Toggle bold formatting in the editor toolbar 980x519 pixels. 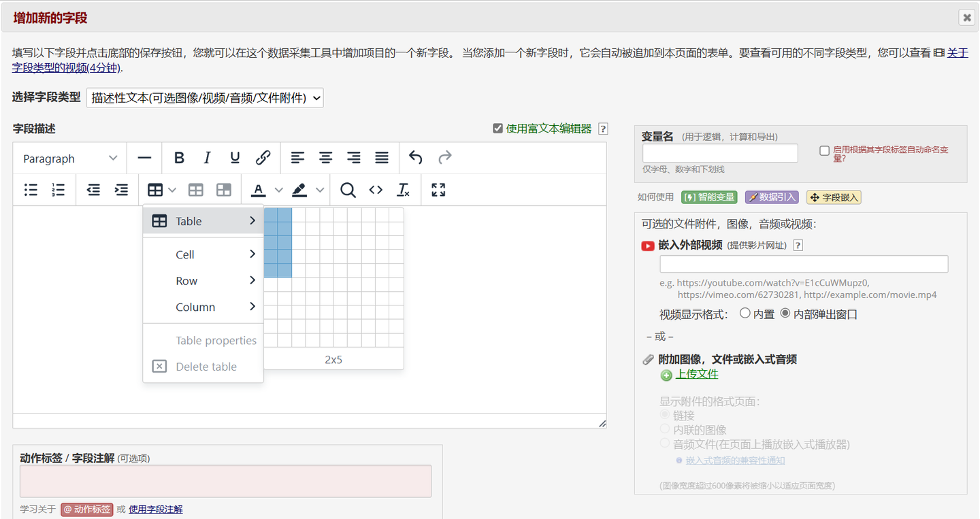[x=179, y=157]
